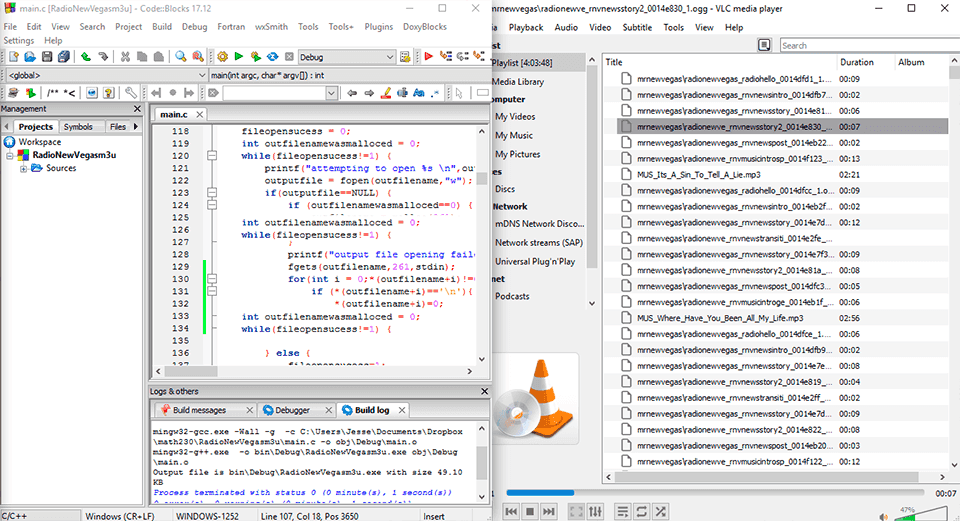Click the Show select target dialog icon
Screen dimensions: 960x521
(x=405, y=57)
